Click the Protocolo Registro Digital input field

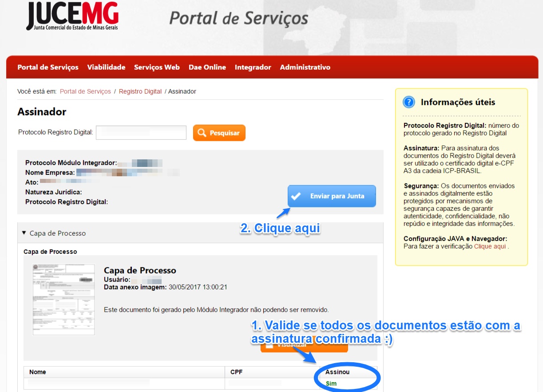coord(141,132)
